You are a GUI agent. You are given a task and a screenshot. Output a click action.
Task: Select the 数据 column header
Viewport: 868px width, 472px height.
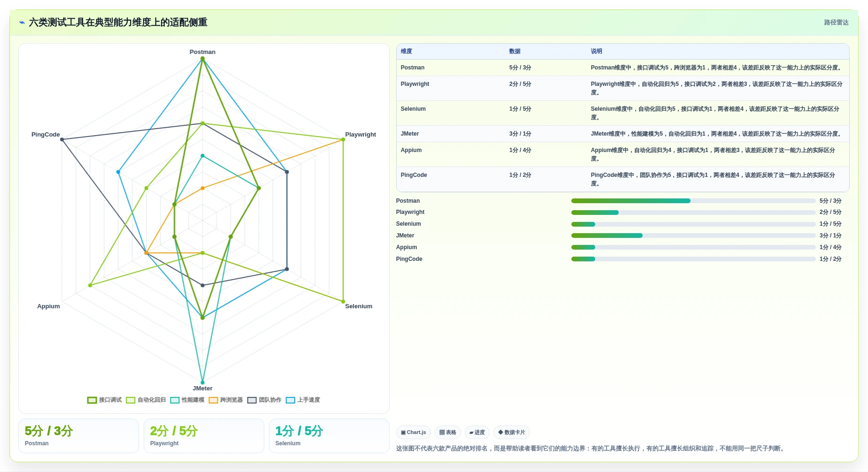click(515, 52)
